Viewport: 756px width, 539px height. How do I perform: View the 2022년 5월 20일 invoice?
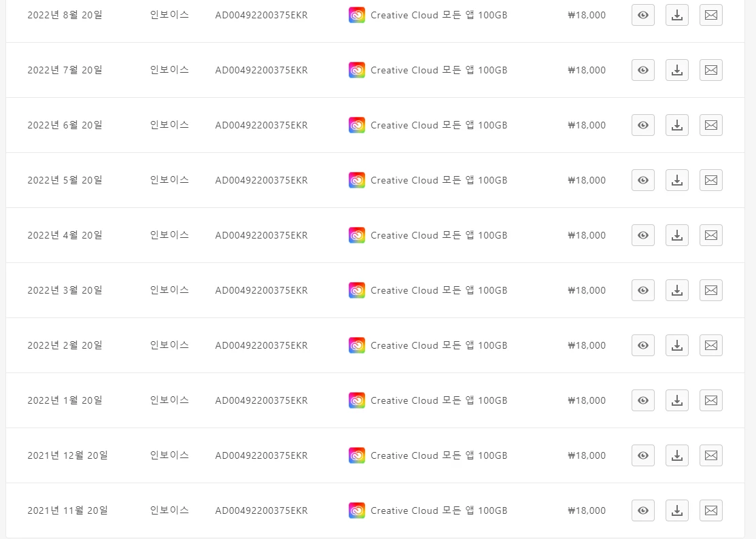click(x=643, y=180)
